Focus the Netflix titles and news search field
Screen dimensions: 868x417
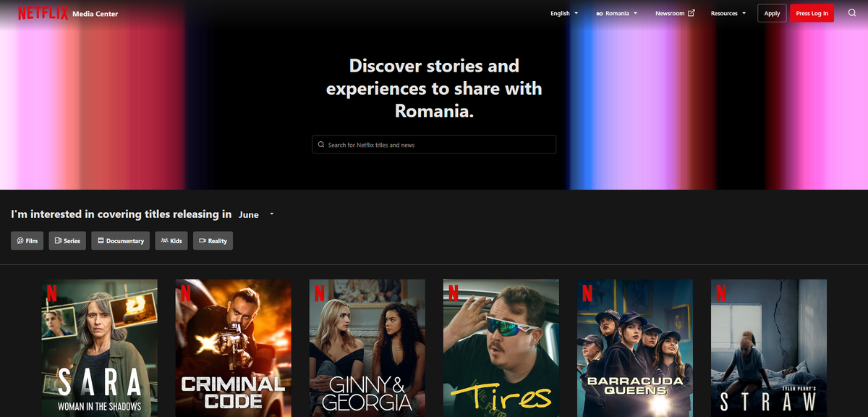434,145
